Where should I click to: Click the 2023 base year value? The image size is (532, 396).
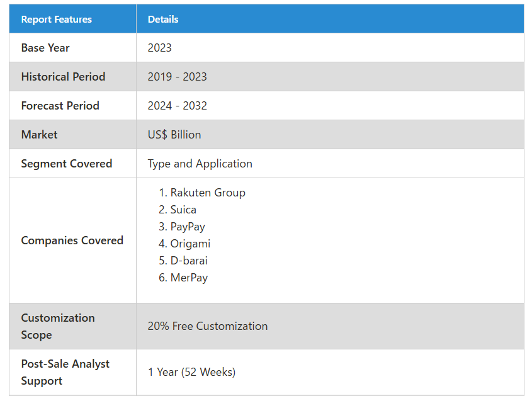tap(159, 48)
